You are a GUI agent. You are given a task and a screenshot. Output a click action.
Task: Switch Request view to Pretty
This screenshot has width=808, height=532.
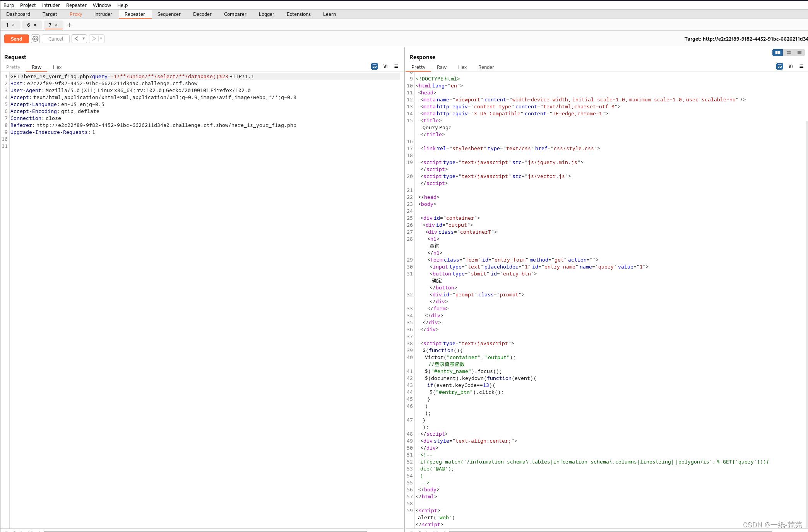pos(13,67)
